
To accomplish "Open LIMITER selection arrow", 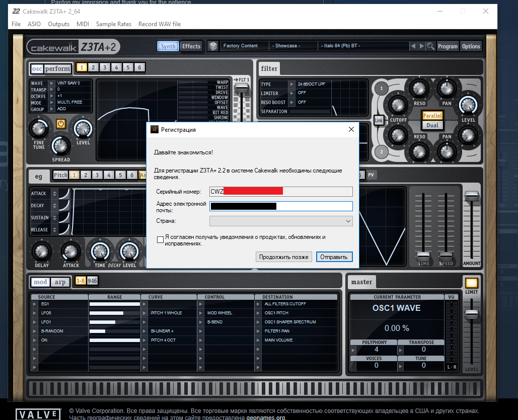I will tap(291, 93).
